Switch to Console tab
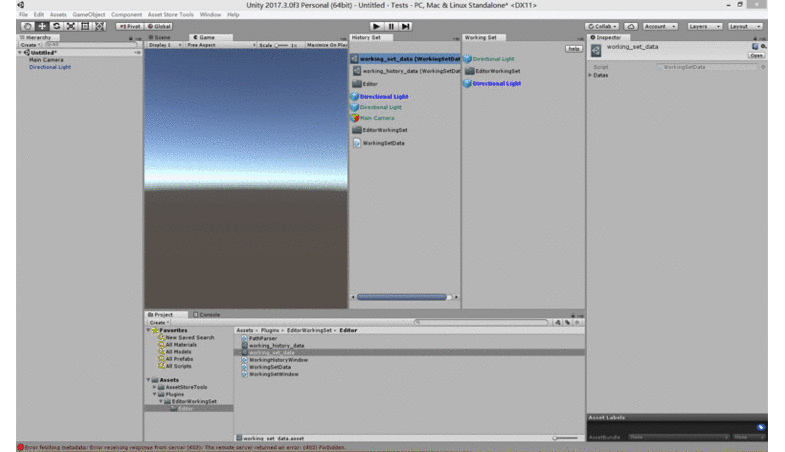The image size is (785, 452). 207,315
